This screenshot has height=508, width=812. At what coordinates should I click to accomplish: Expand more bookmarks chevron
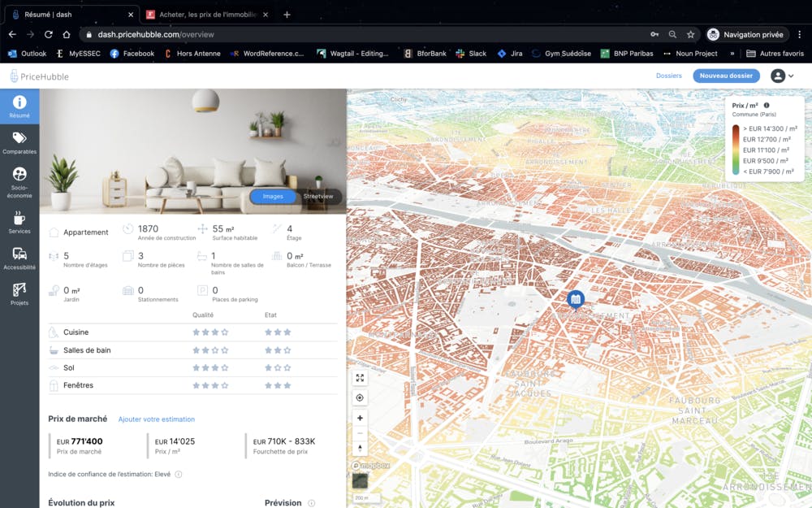[x=732, y=54]
